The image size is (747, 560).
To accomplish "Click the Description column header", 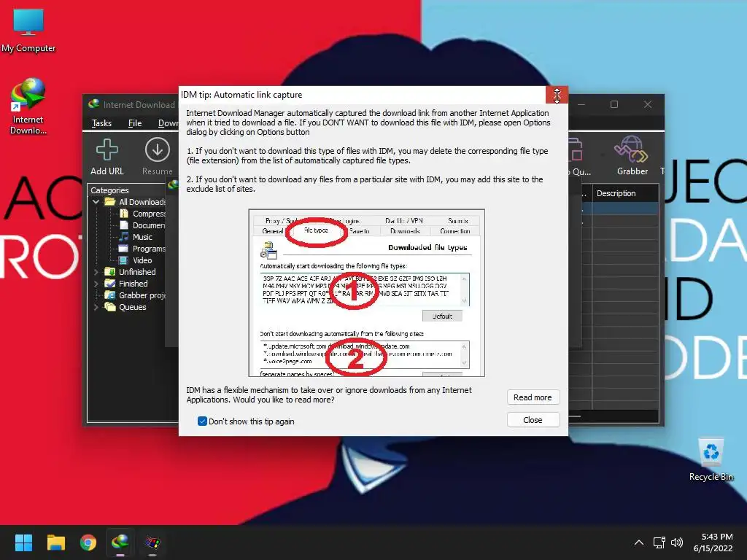I will (x=616, y=193).
